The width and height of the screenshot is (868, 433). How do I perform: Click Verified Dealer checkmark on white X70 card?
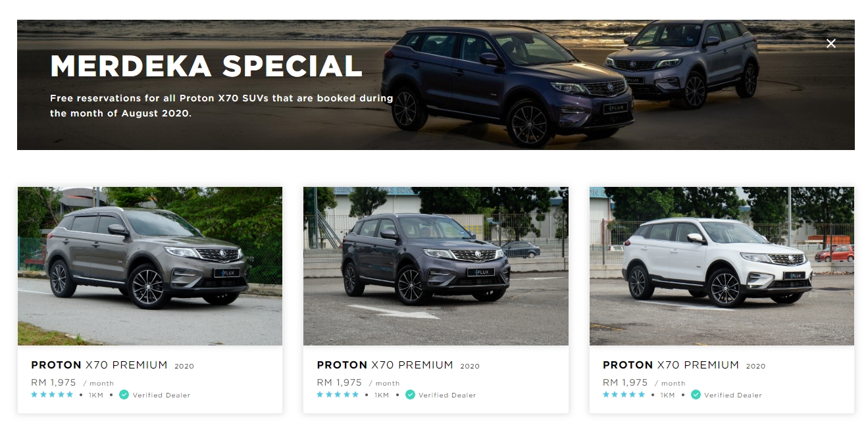click(696, 395)
